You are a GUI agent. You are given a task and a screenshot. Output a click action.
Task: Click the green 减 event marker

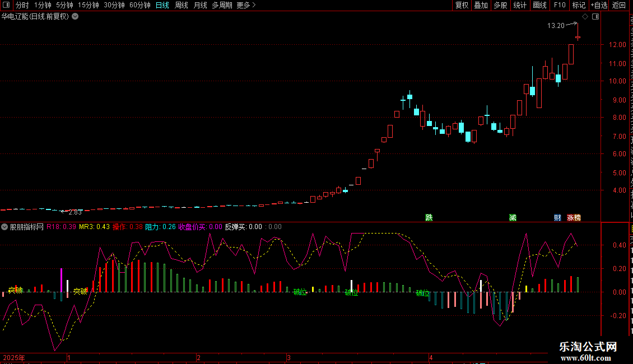pyautogui.click(x=513, y=217)
